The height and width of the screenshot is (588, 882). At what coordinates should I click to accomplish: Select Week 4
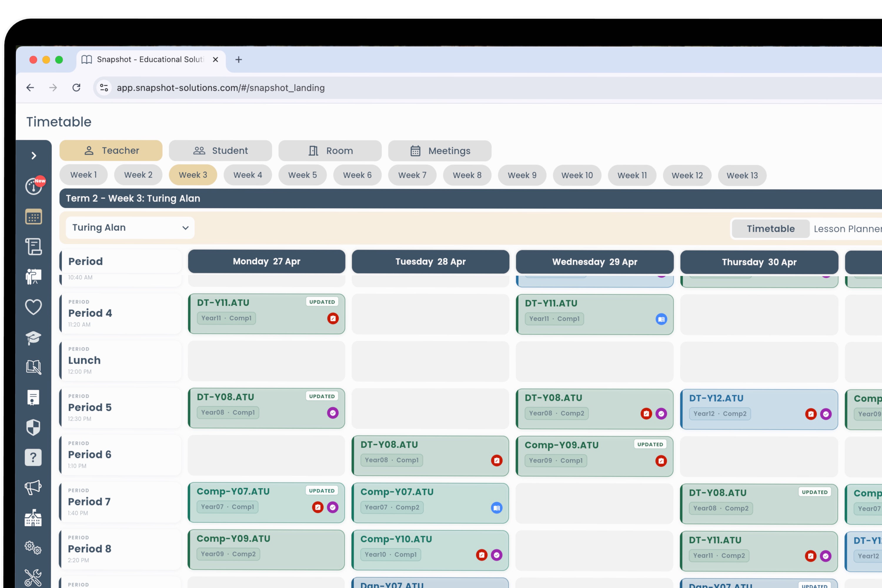tap(248, 175)
